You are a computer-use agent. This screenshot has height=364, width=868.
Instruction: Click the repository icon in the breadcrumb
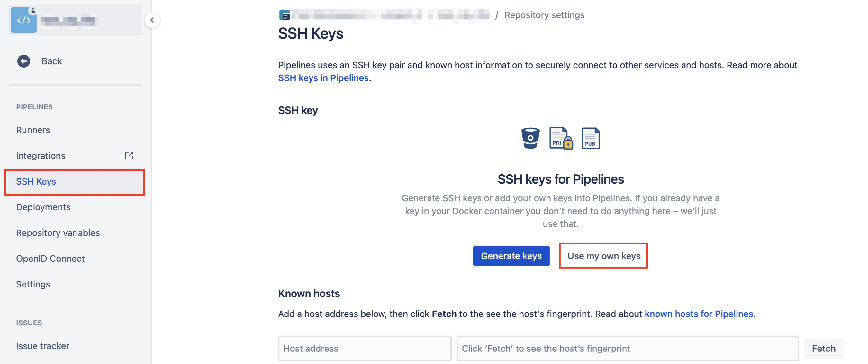(284, 14)
